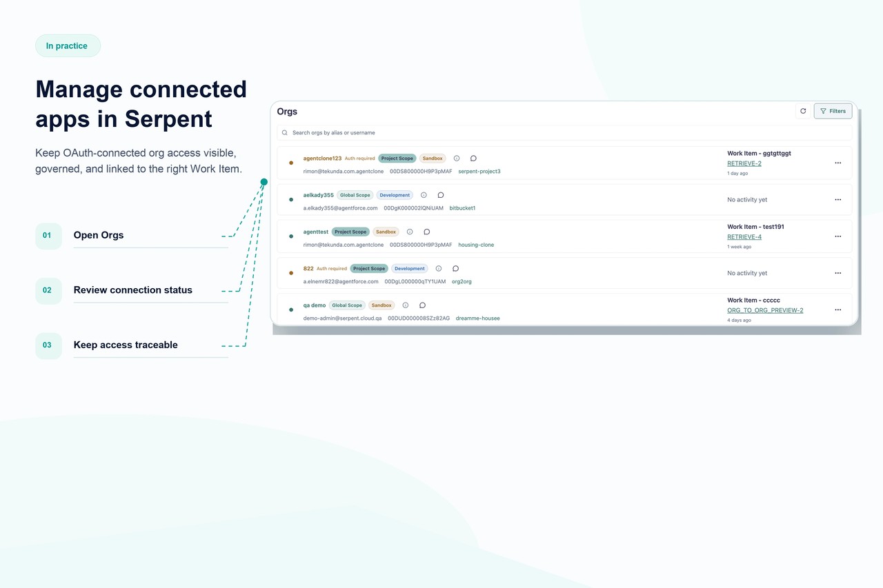
Task: Click status dot of agenttest org
Action: [291, 236]
